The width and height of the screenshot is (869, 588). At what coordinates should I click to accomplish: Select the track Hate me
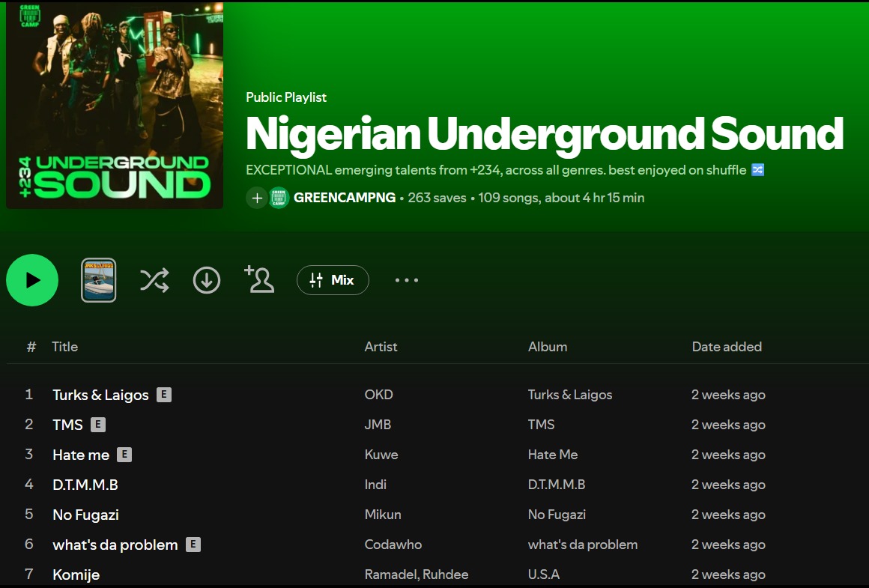pos(81,455)
